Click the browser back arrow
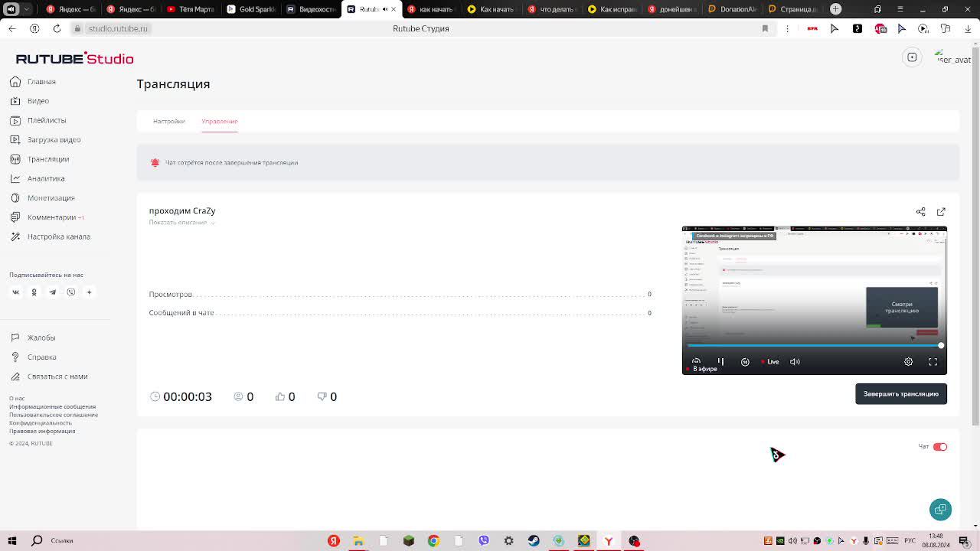Screen dimensions: 980x551 pyautogui.click(x=11, y=28)
